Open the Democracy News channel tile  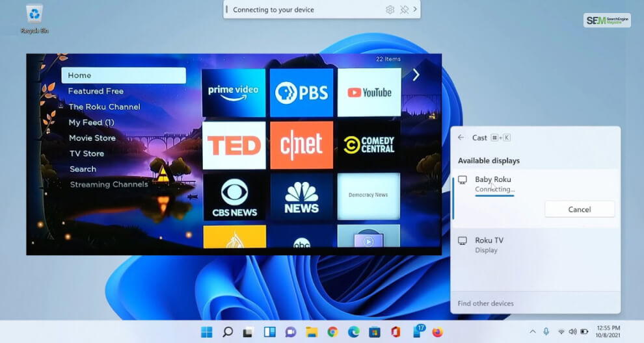[368, 196]
